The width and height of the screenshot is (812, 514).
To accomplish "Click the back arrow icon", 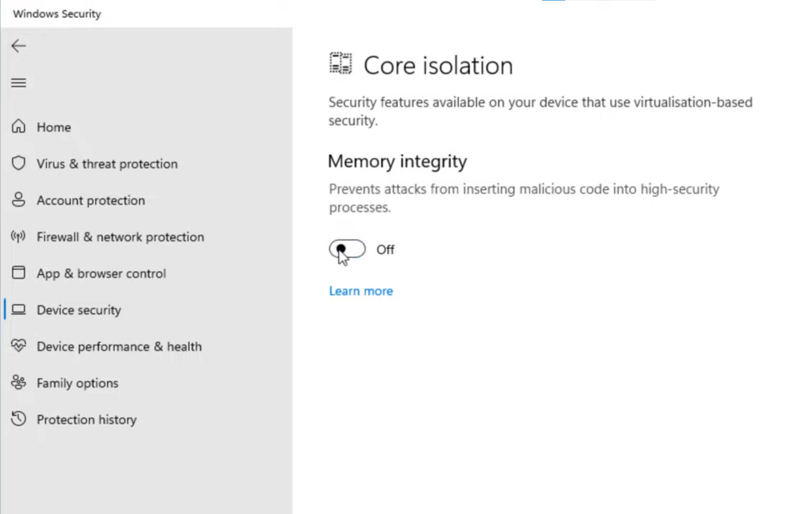I will click(x=18, y=46).
